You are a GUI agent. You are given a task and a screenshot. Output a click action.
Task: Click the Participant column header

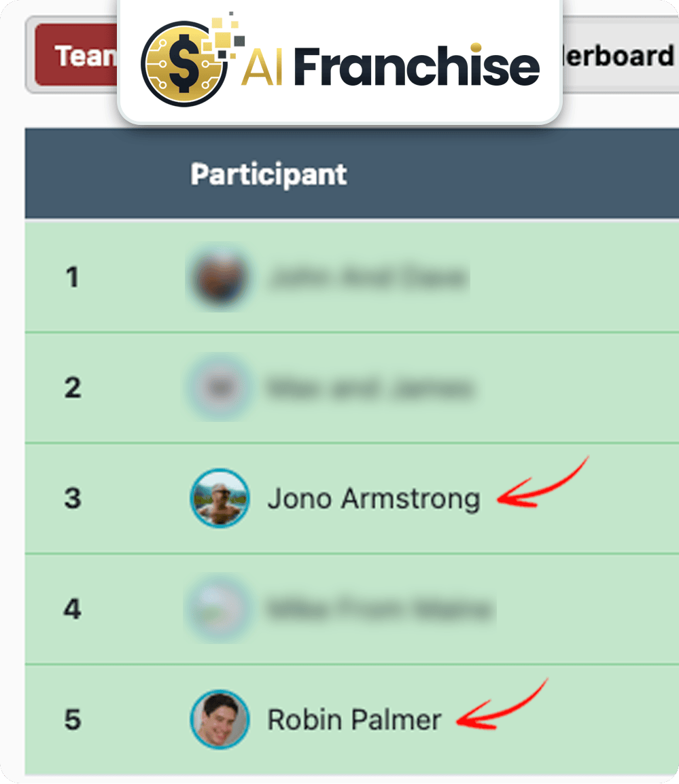pos(268,175)
